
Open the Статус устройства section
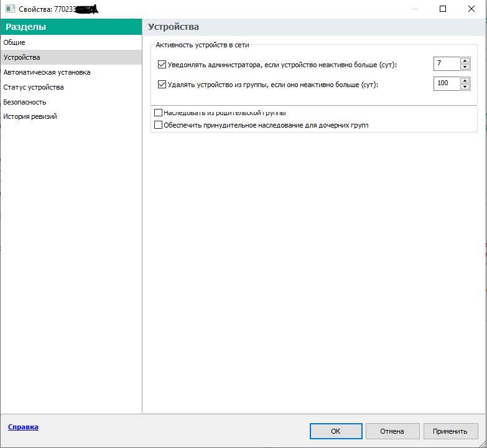pyautogui.click(x=34, y=87)
